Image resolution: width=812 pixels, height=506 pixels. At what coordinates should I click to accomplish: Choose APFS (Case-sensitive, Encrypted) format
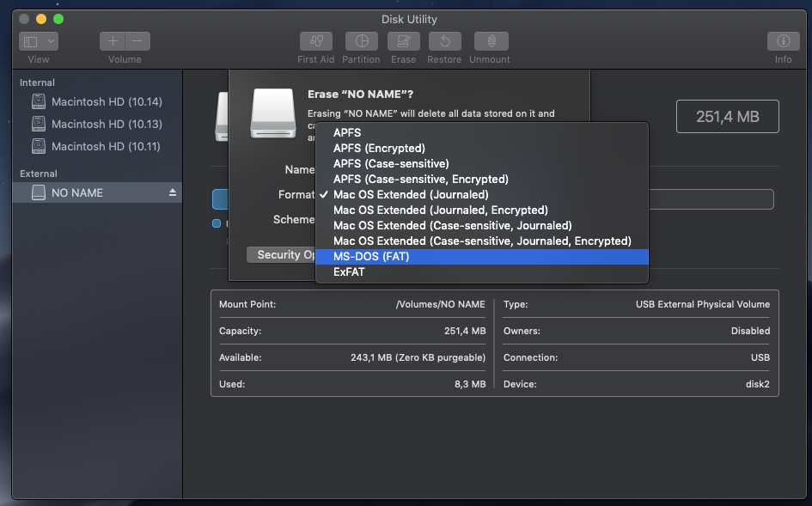click(481, 180)
